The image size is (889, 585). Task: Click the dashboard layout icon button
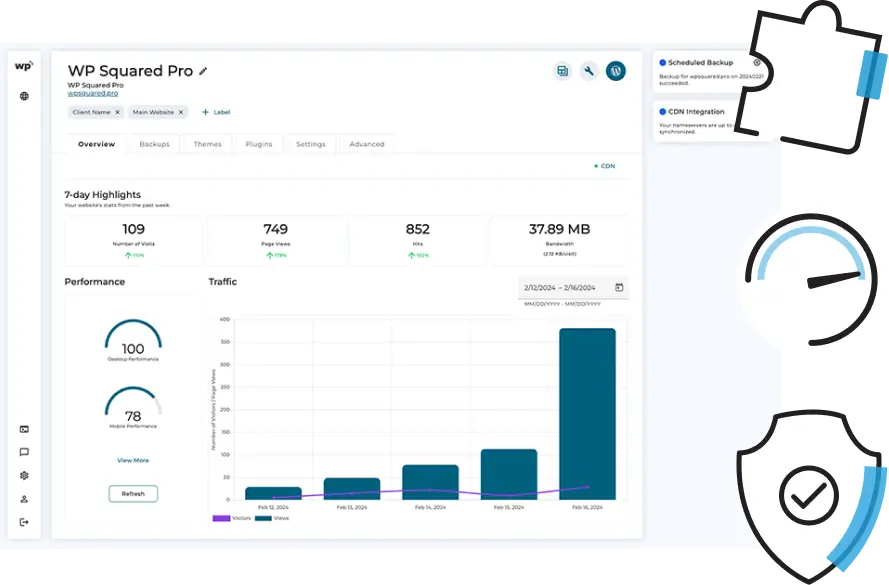(562, 71)
